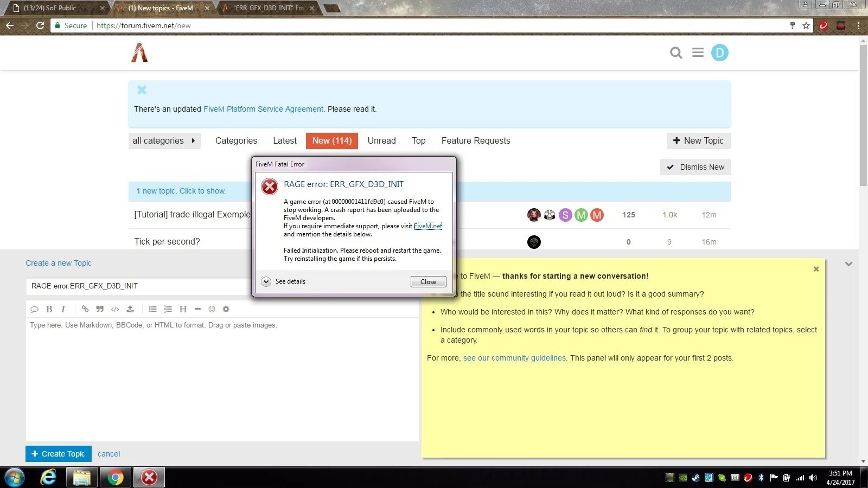Toggle bold formatting in editor

[x=49, y=309]
